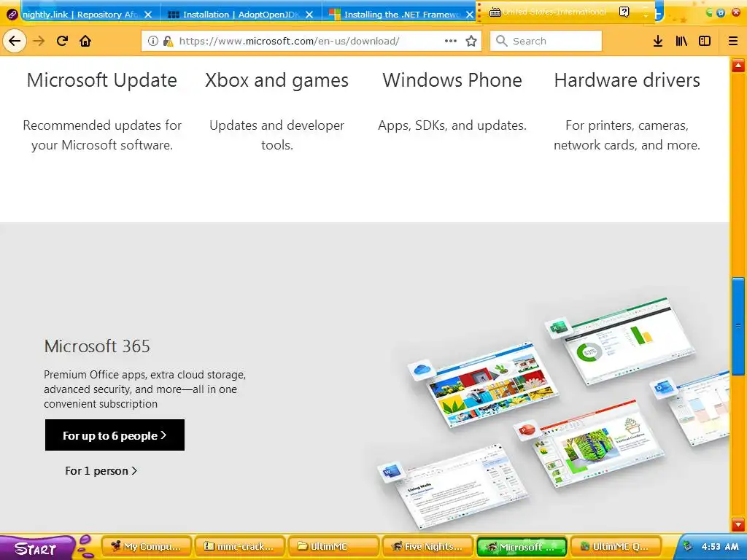Click the forward arrow navigation button
Viewport: 747px width, 560px height.
coord(39,41)
